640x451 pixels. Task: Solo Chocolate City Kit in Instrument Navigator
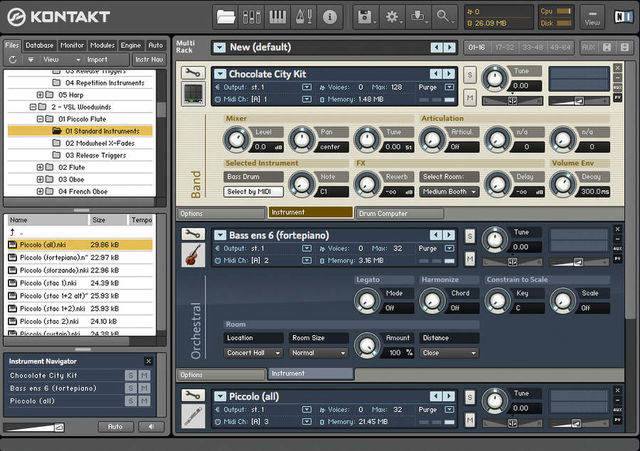(x=131, y=375)
